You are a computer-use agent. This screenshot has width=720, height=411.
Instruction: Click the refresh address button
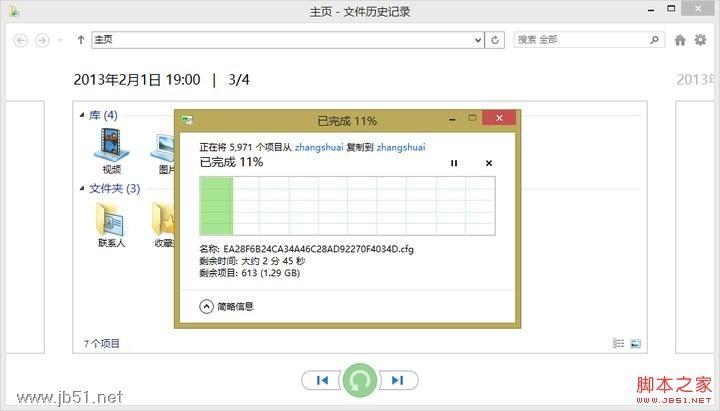(x=495, y=40)
